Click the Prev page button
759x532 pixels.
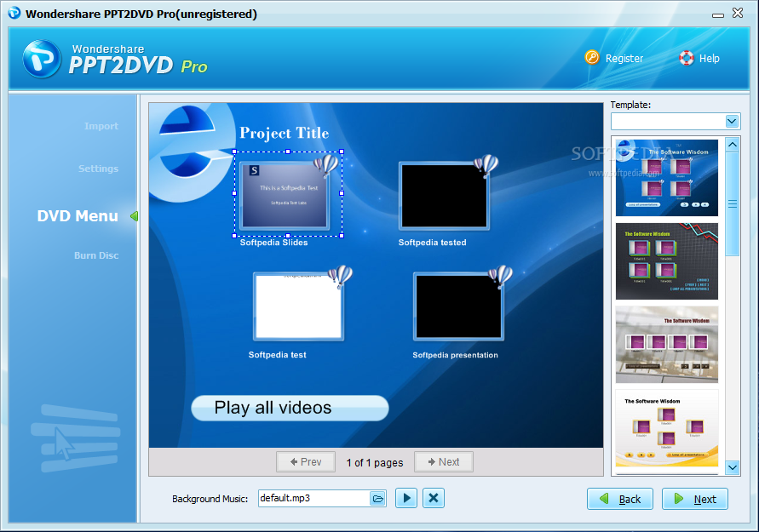pos(306,462)
